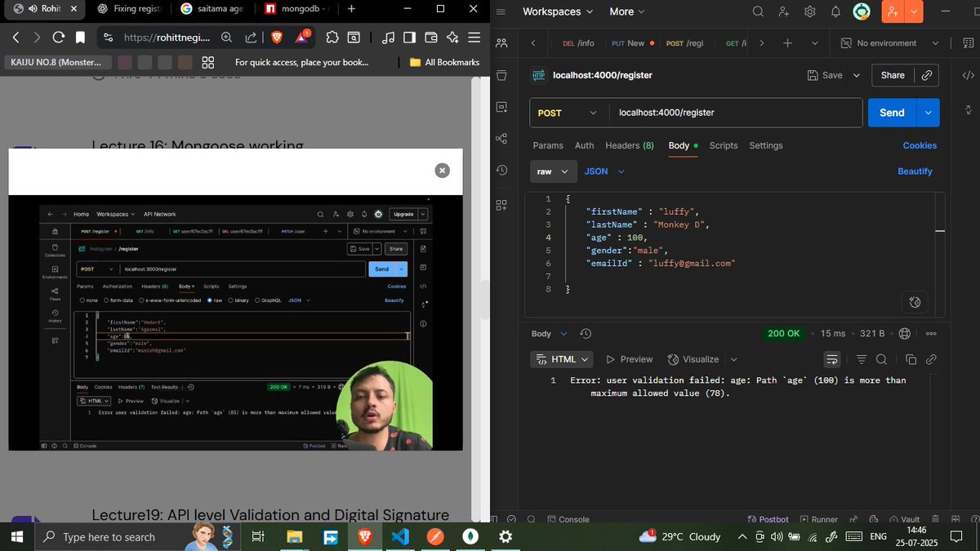Screen dimensions: 980x551
Task: Expand the Visualize options arrow
Action: pos(733,359)
